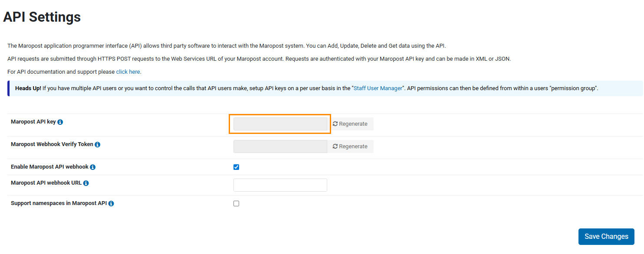Disable the Enable Maropost API webhook checkbox
644x254 pixels.
(x=237, y=167)
